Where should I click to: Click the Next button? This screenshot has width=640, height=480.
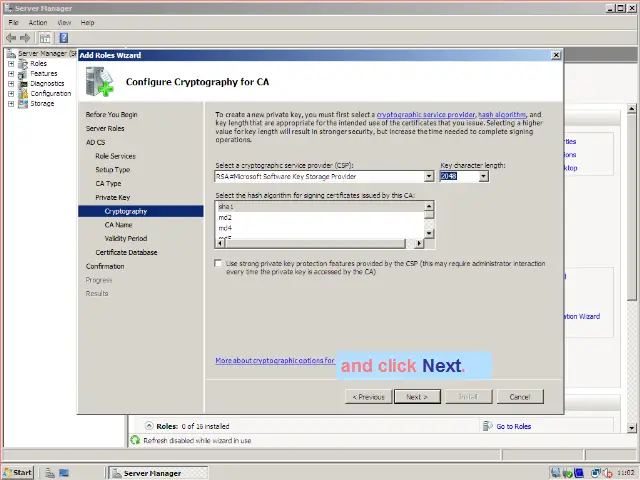tap(417, 397)
